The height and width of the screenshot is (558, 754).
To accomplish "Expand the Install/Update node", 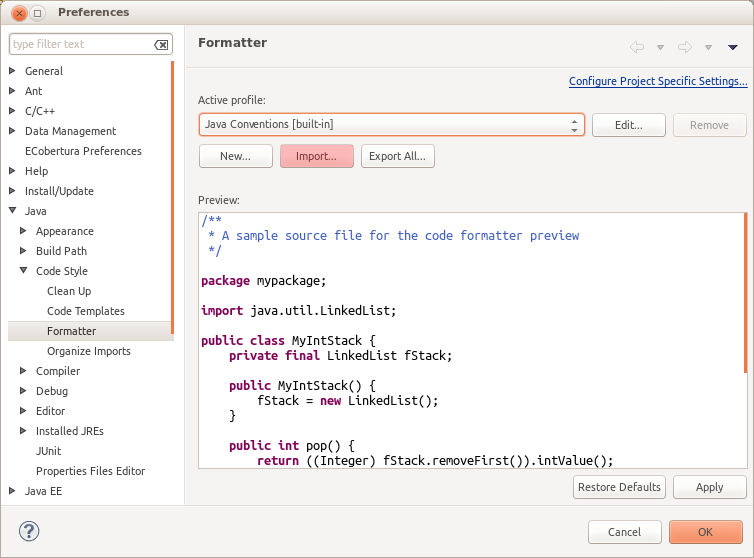I will pyautogui.click(x=13, y=191).
